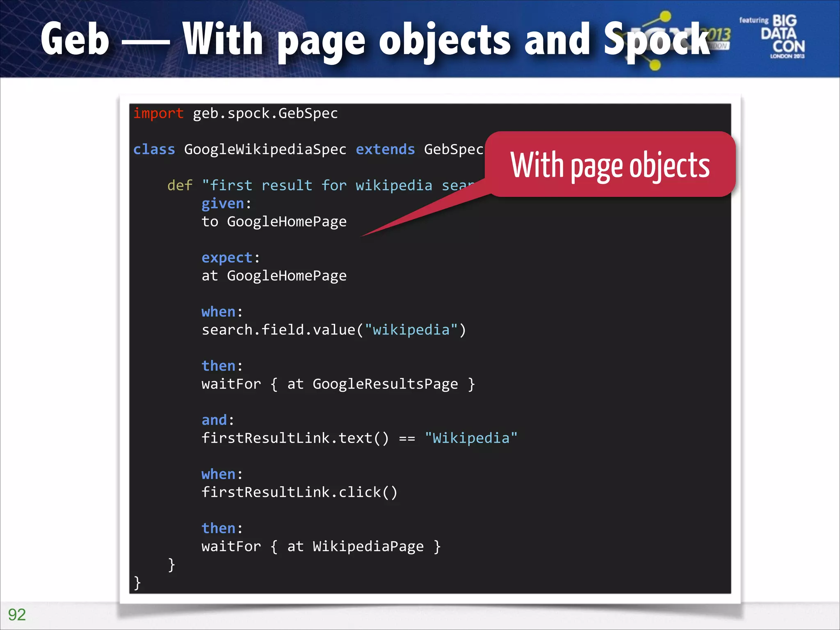
Task: Click the 'def "first result for wikipedia' line
Action: (x=321, y=185)
